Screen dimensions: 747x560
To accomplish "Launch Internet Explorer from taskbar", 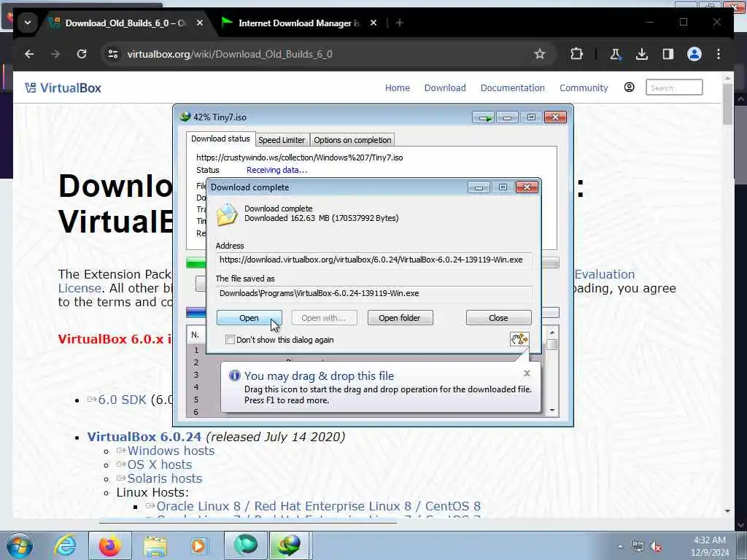I will [x=65, y=545].
